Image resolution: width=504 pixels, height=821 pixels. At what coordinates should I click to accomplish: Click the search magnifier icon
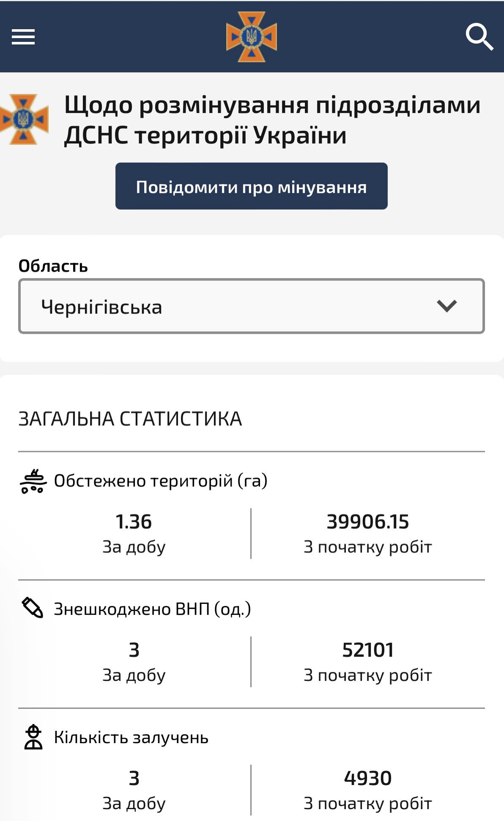point(479,37)
